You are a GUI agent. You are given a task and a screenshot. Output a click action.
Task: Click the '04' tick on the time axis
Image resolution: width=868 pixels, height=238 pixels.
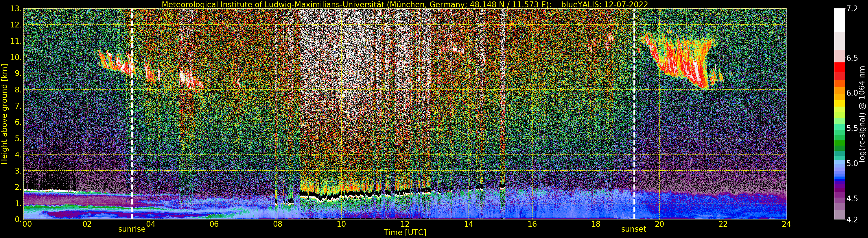pos(151,224)
